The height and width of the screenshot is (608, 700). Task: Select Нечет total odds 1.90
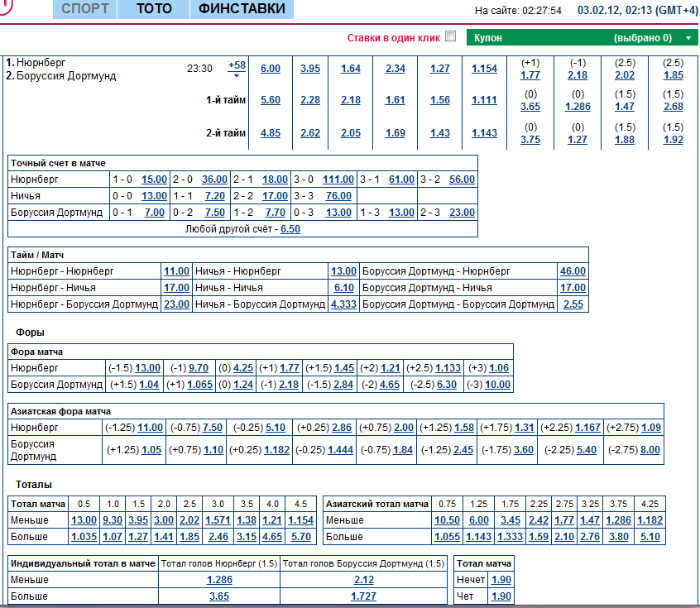tap(501, 580)
